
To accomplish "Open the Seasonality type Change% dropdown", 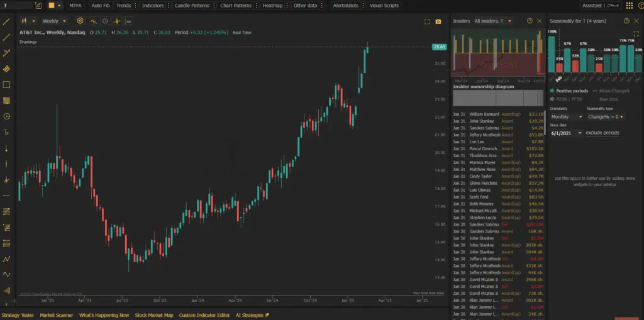I will 606,117.
